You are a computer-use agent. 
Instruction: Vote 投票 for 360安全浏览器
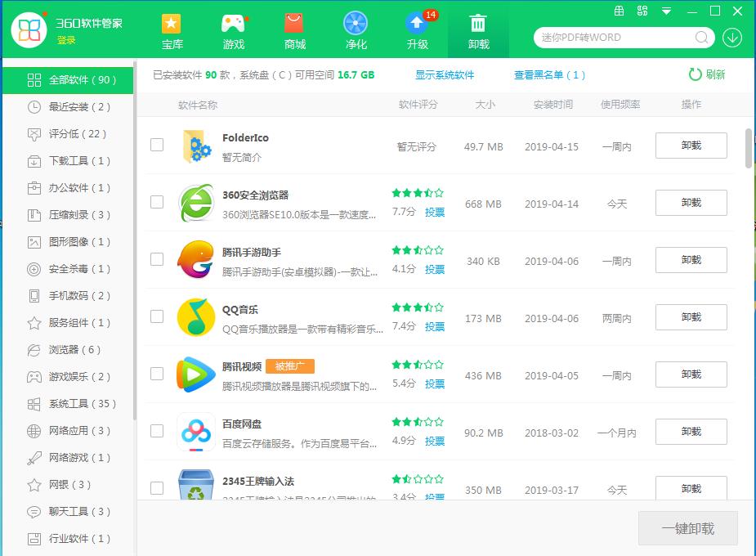tap(435, 212)
